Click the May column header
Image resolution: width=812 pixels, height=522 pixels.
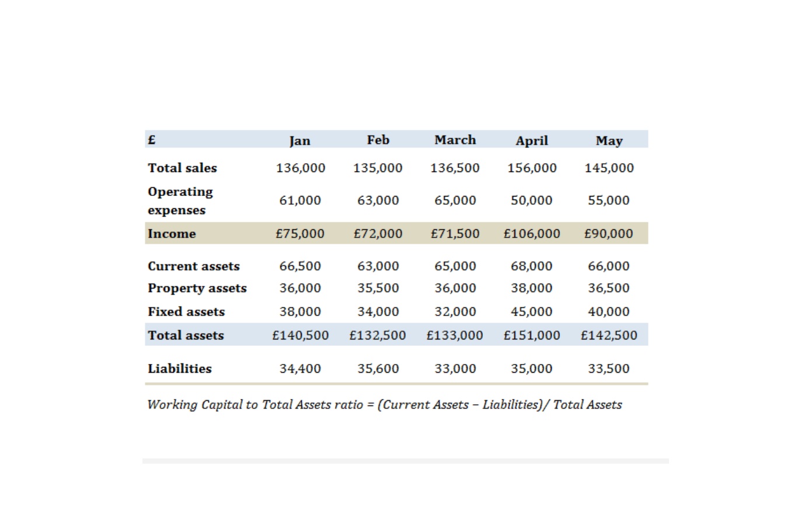(x=609, y=141)
